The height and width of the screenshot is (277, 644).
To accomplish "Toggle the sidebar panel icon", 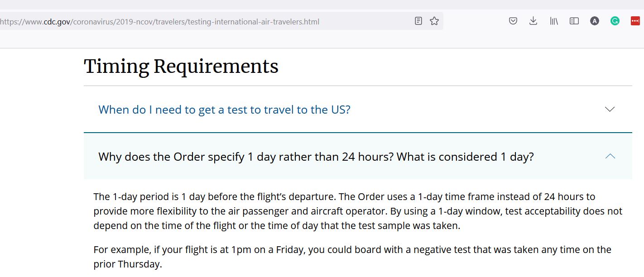I will pyautogui.click(x=574, y=21).
